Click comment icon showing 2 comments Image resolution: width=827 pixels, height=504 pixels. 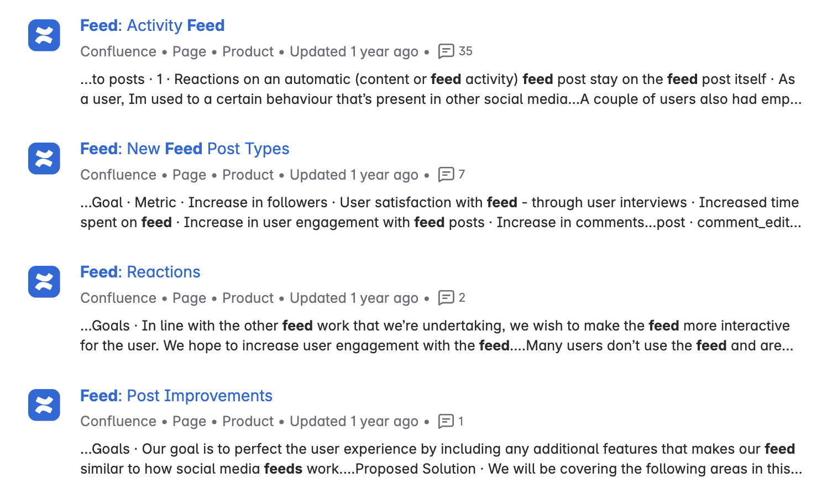tap(446, 298)
